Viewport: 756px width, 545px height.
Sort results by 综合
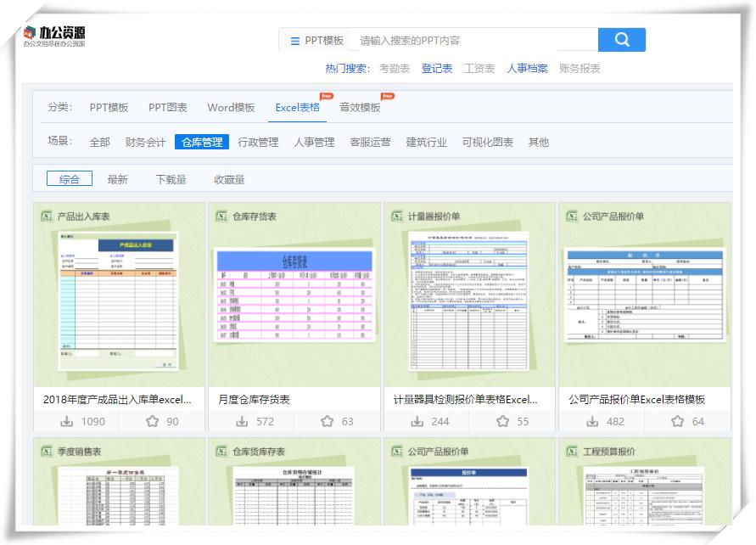(70, 179)
